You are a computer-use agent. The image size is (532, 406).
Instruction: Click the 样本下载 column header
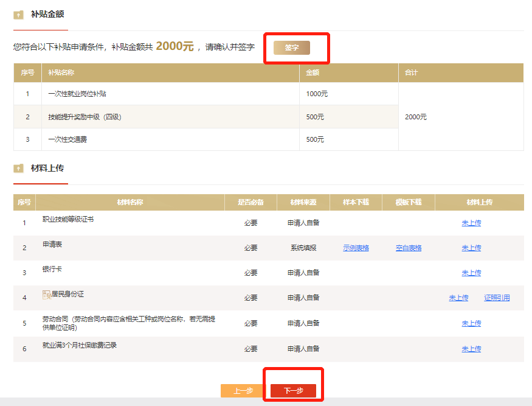[x=356, y=202]
